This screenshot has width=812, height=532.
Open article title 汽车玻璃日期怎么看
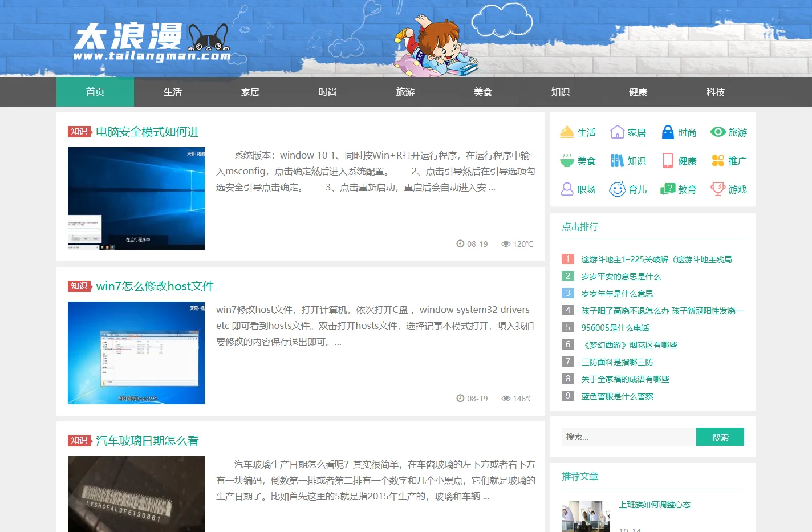pos(147,441)
